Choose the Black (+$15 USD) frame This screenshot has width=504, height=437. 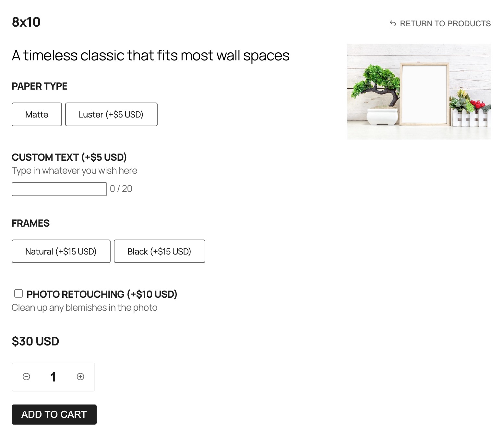[x=159, y=251]
